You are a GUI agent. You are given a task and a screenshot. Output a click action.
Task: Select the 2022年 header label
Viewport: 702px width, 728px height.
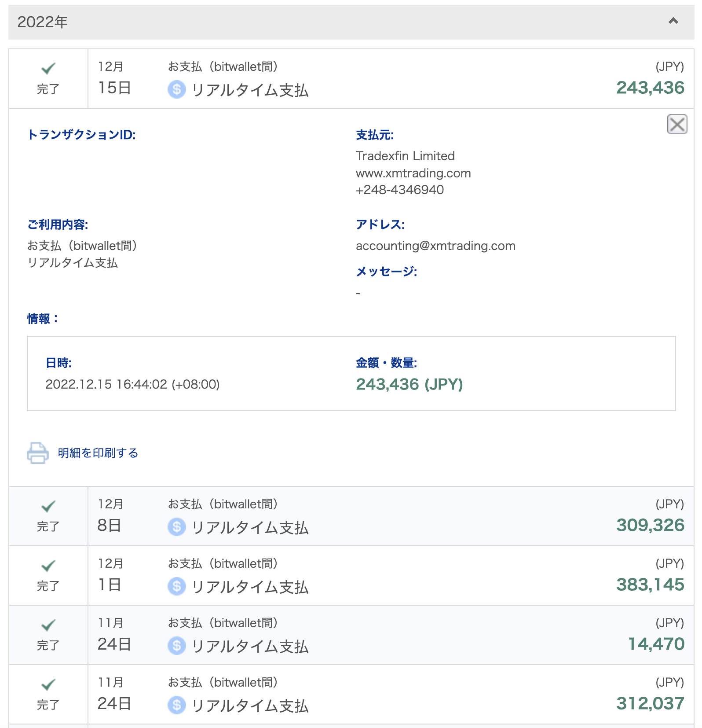pos(43,22)
